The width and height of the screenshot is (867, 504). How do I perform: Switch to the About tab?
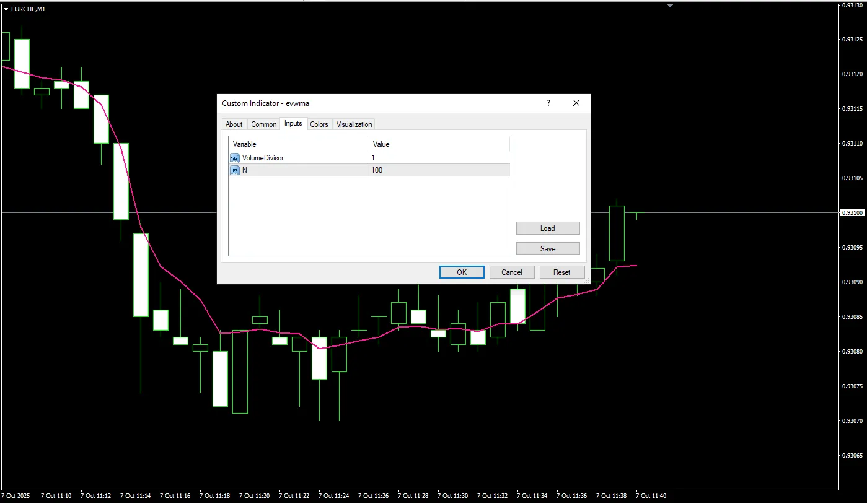point(234,124)
